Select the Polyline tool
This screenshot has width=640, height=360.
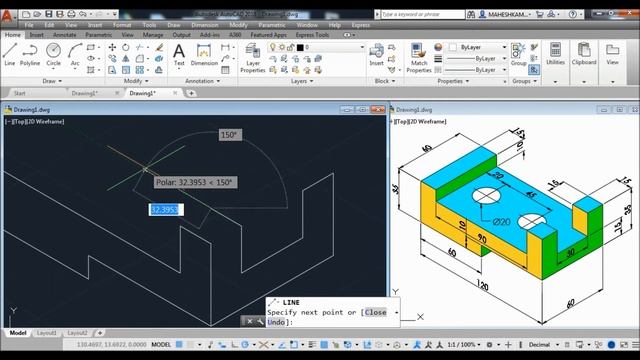(30, 54)
